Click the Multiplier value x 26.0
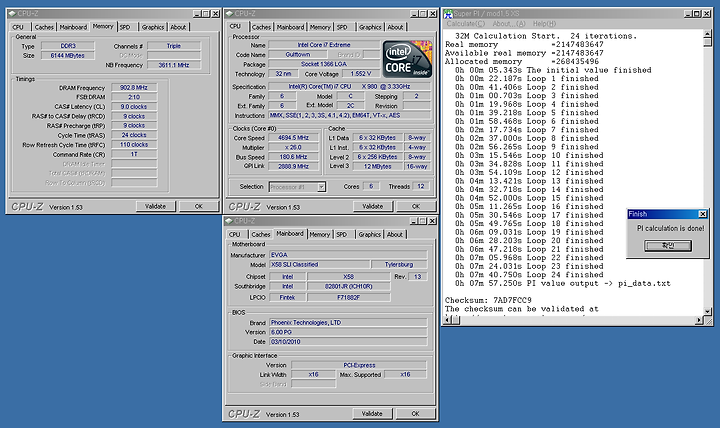This screenshot has width=720, height=428. pos(293,147)
